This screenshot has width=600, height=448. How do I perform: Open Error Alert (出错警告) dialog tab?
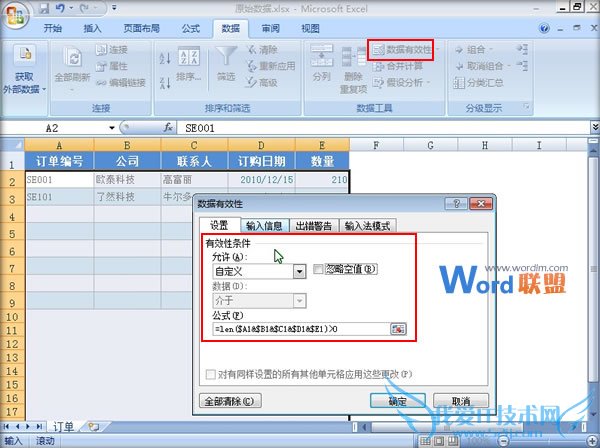314,225
